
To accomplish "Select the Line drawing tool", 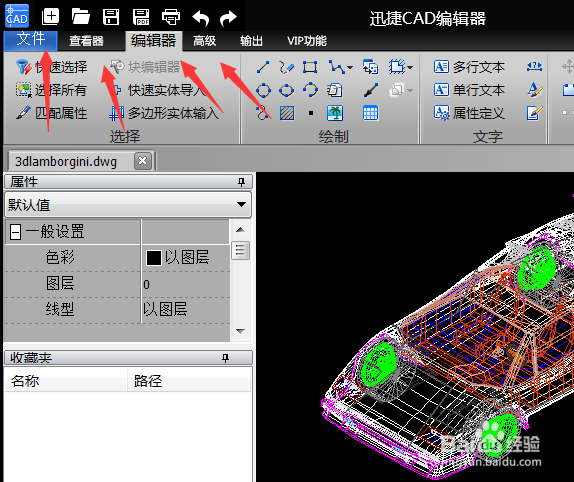I will point(263,67).
